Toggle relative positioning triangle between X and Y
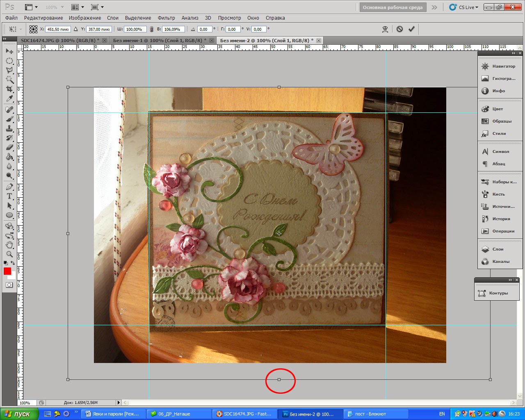The height and width of the screenshot is (420, 525). (76, 29)
